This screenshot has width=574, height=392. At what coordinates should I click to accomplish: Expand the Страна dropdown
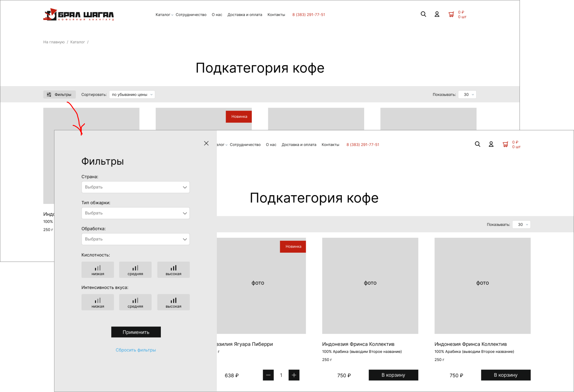point(135,187)
